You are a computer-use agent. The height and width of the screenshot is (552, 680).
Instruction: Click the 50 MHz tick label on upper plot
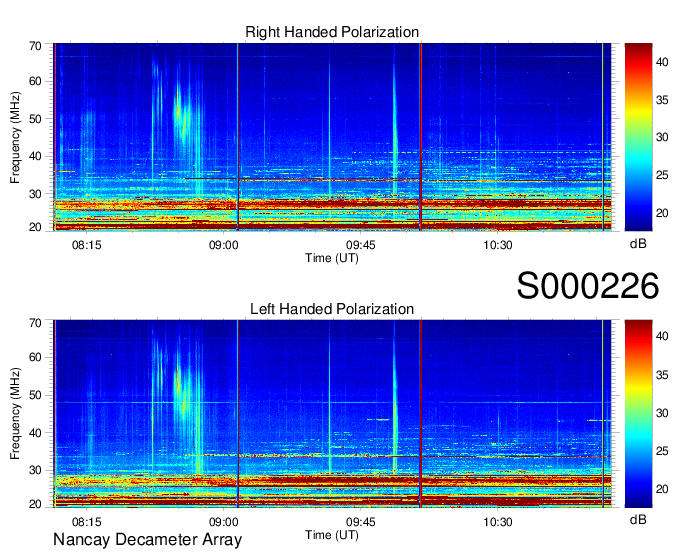click(35, 119)
